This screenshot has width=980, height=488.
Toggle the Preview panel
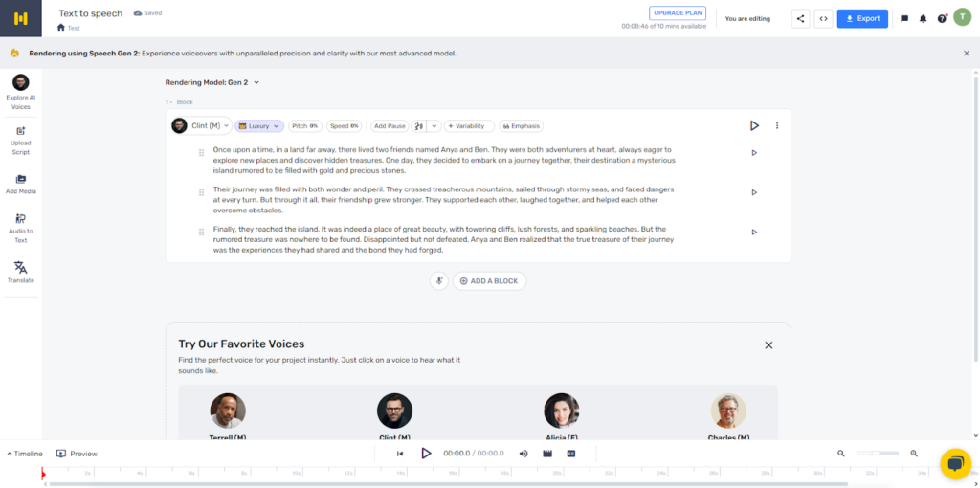tap(77, 454)
